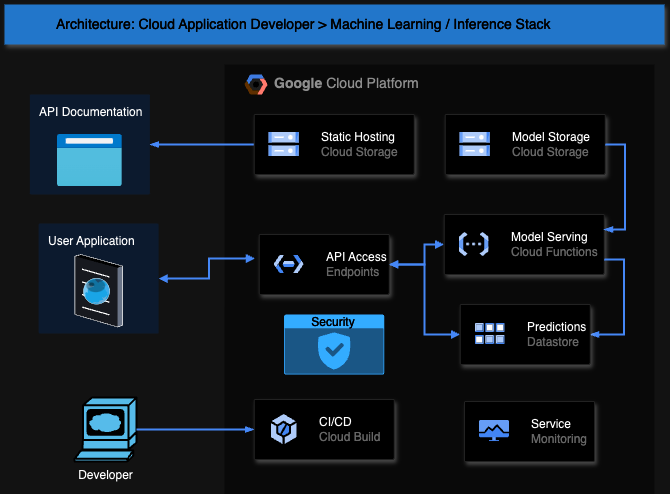This screenshot has width=670, height=494.
Task: Click the 'Static Hosting' label
Action: click(358, 137)
